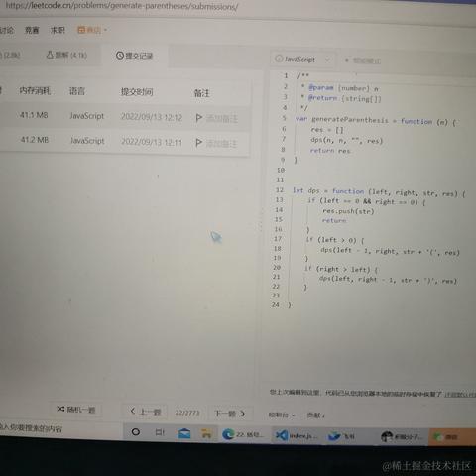Image resolution: width=476 pixels, height=476 pixels.
Task: Click 添加备注 in the 12:11 row
Action: point(221,143)
